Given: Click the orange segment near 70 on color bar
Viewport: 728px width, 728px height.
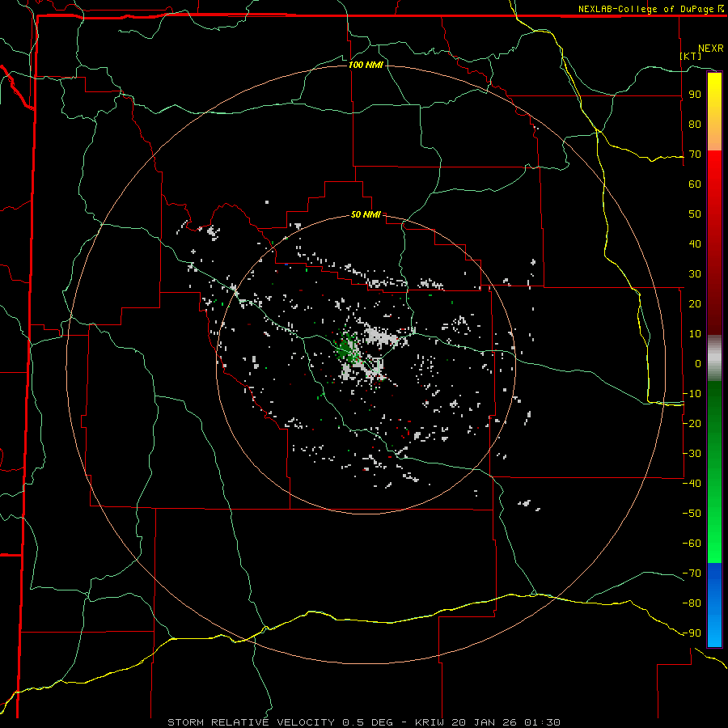Looking at the screenshot, I should point(714,138).
